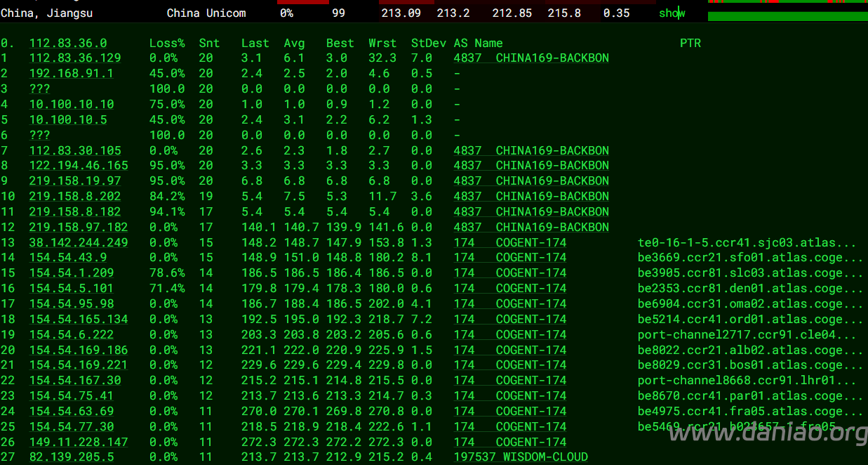This screenshot has width=868, height=465.
Task: Open the 154.54.165.134 hop link
Action: tap(79, 320)
